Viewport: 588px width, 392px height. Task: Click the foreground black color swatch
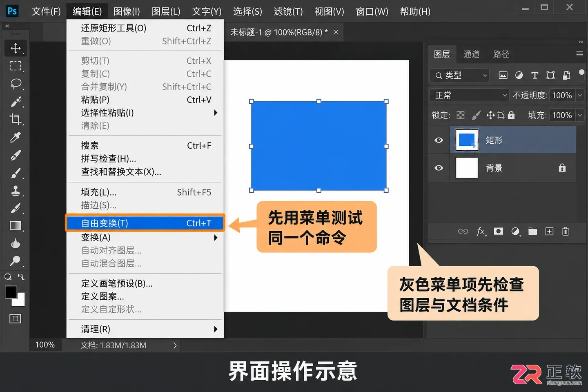point(10,292)
